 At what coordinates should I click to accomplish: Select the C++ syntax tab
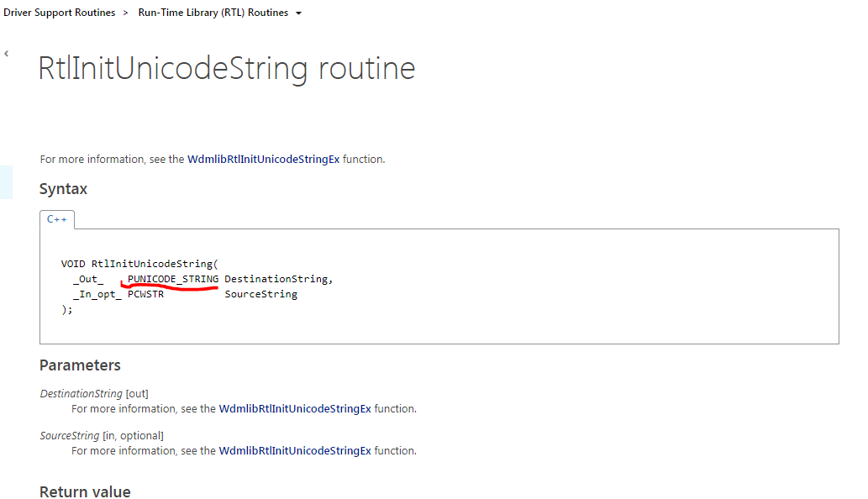point(57,219)
